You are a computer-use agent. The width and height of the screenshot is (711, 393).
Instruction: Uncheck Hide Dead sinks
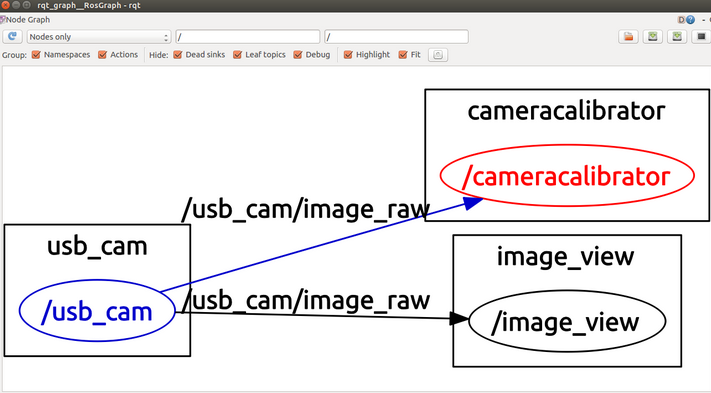[x=178, y=55]
